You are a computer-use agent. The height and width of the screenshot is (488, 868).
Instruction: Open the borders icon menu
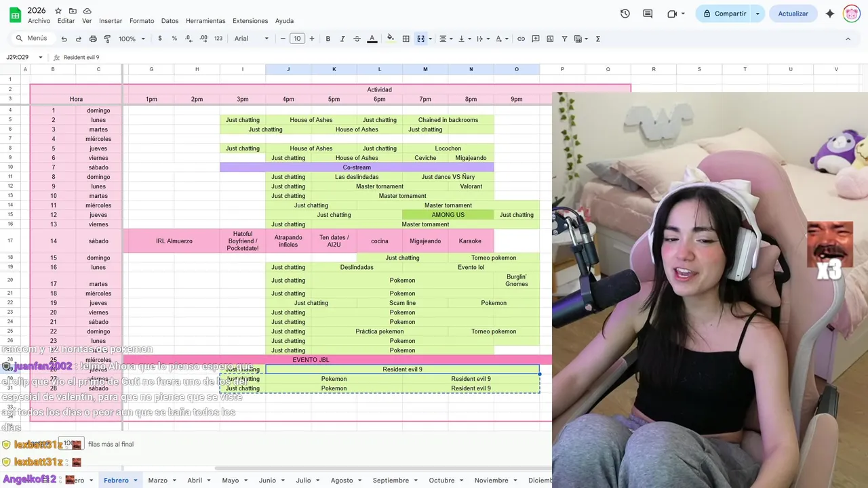[x=406, y=39]
